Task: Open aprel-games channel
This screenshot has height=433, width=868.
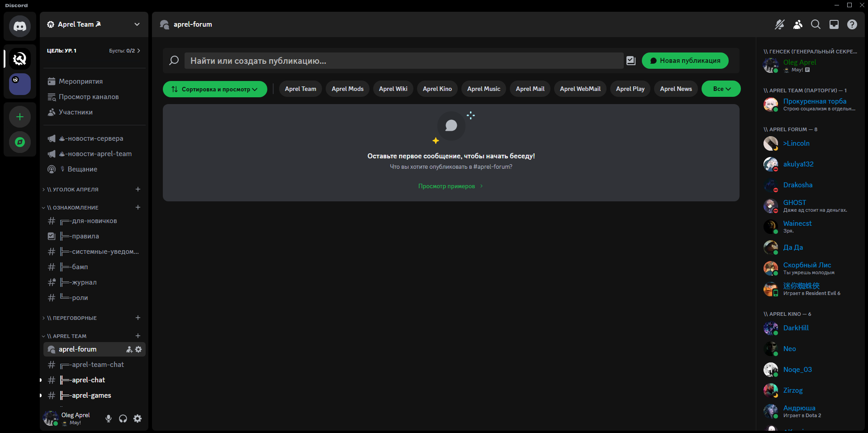Action: pyautogui.click(x=95, y=395)
